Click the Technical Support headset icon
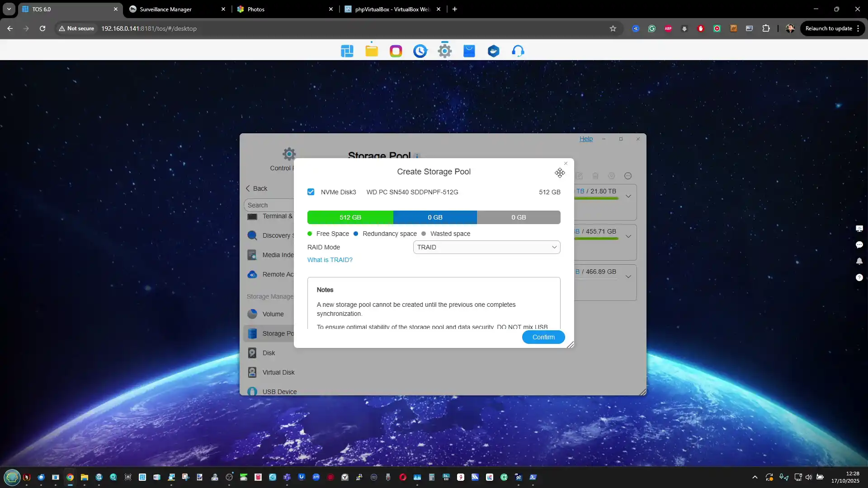The image size is (868, 488). 518,51
